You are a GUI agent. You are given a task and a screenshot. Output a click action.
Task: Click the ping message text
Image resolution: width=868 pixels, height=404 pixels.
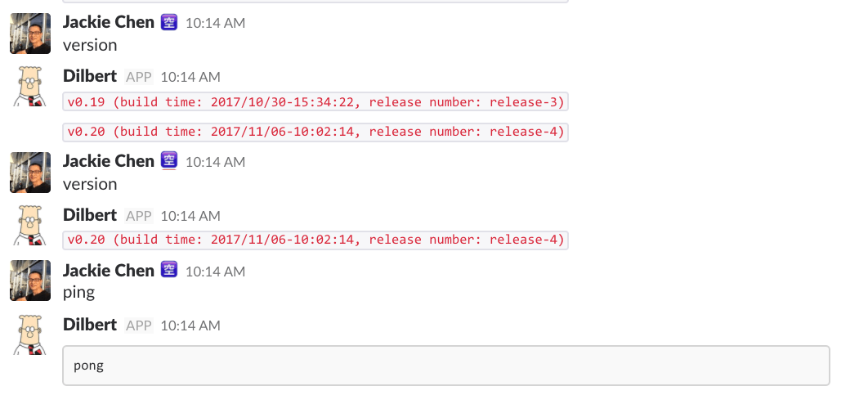pos(79,292)
